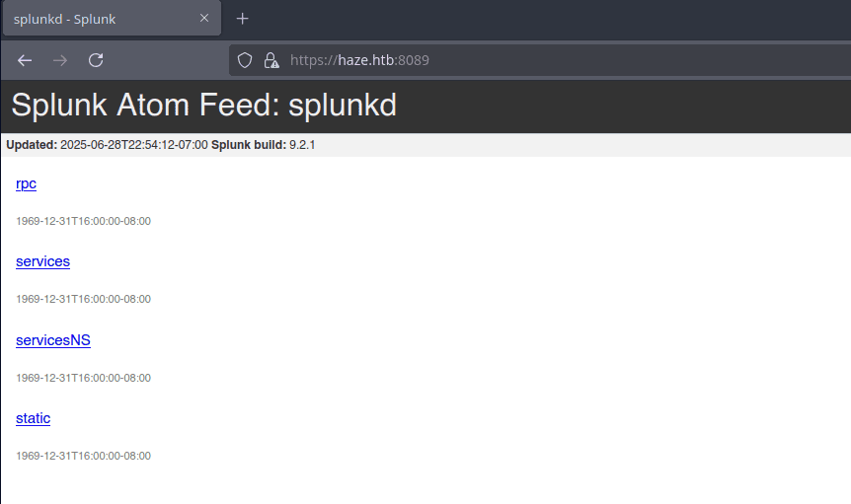Click the timestamp below the rpc link
The width and height of the screenshot is (851, 504).
[83, 221]
